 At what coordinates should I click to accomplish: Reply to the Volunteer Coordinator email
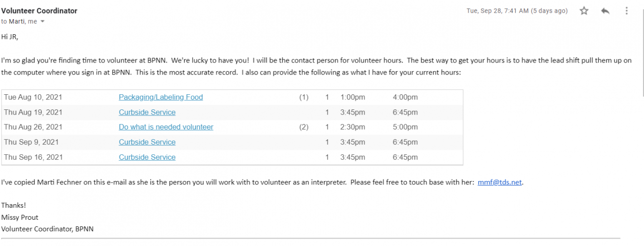(x=605, y=11)
